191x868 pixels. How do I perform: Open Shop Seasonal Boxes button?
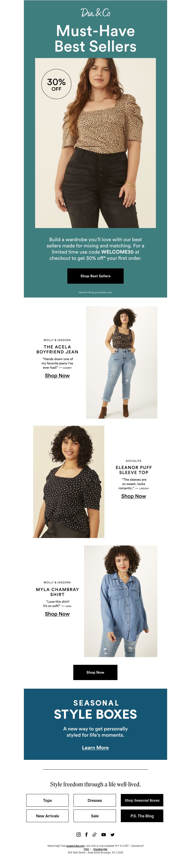pos(142,800)
